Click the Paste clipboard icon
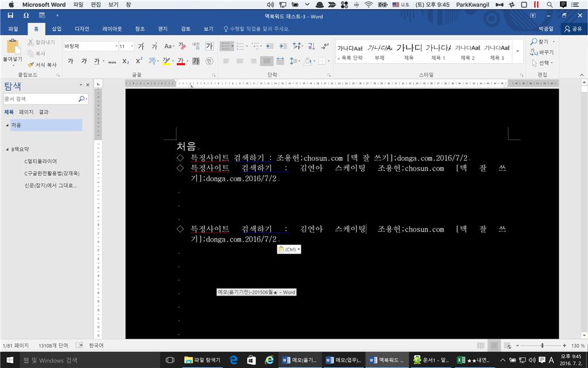The image size is (588, 368). click(x=13, y=47)
